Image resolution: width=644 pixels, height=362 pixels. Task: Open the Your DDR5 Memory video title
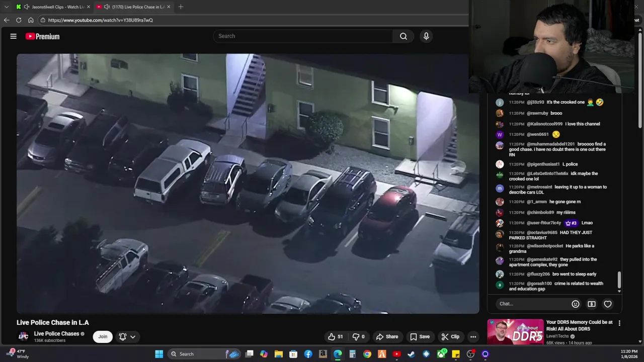click(579, 325)
